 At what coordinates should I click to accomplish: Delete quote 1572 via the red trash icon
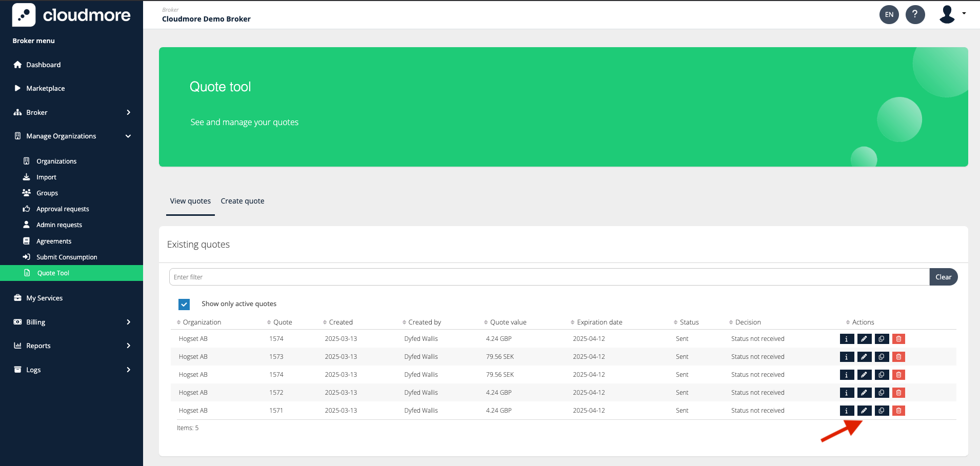click(x=898, y=392)
